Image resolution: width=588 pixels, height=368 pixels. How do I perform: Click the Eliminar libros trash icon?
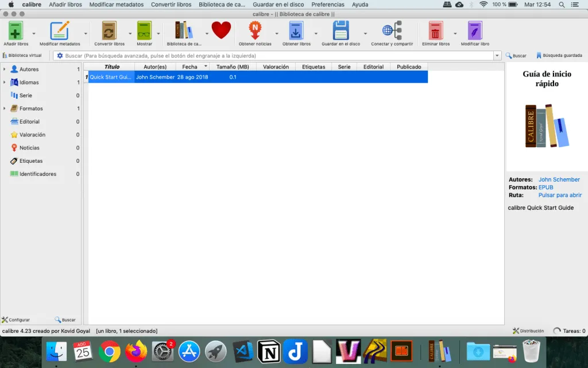(435, 31)
